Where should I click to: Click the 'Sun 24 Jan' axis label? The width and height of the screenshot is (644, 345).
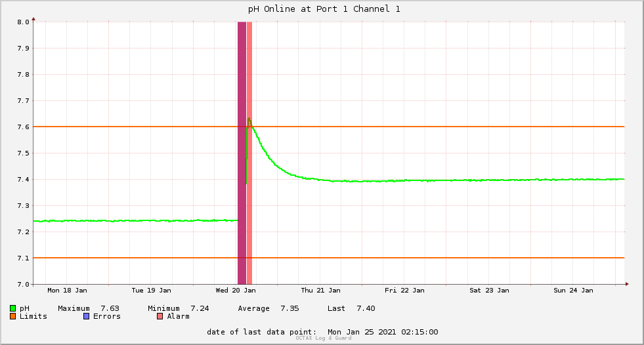[573, 291]
